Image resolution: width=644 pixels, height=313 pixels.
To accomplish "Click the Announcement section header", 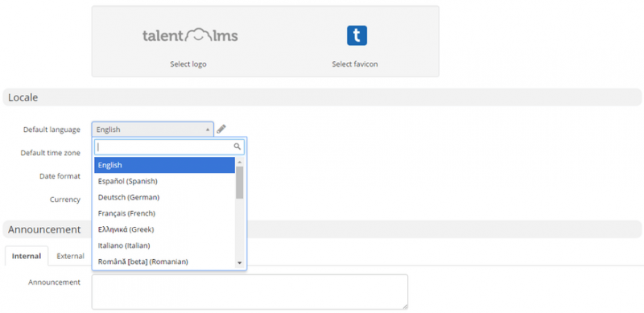I will pos(322,229).
